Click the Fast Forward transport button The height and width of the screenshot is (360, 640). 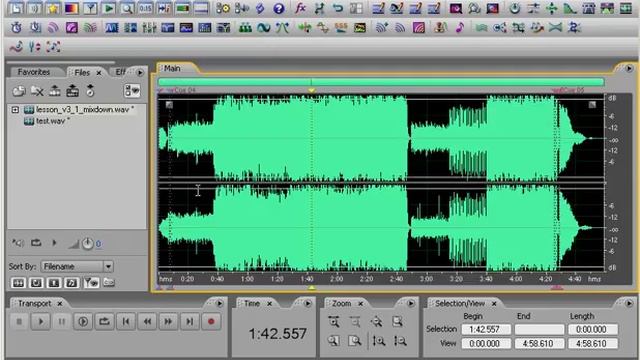coord(168,322)
